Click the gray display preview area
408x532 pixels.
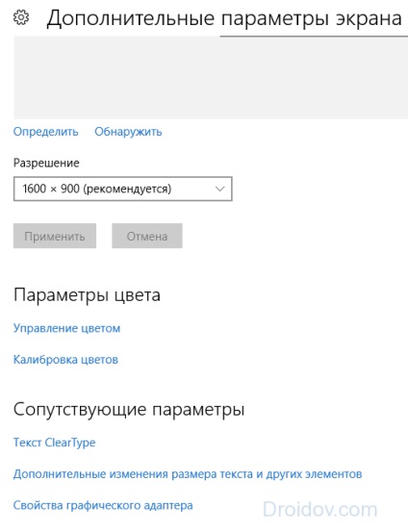point(211,78)
